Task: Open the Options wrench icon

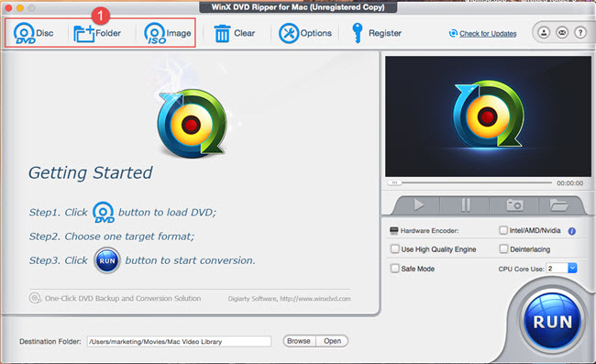Action: pos(289,33)
